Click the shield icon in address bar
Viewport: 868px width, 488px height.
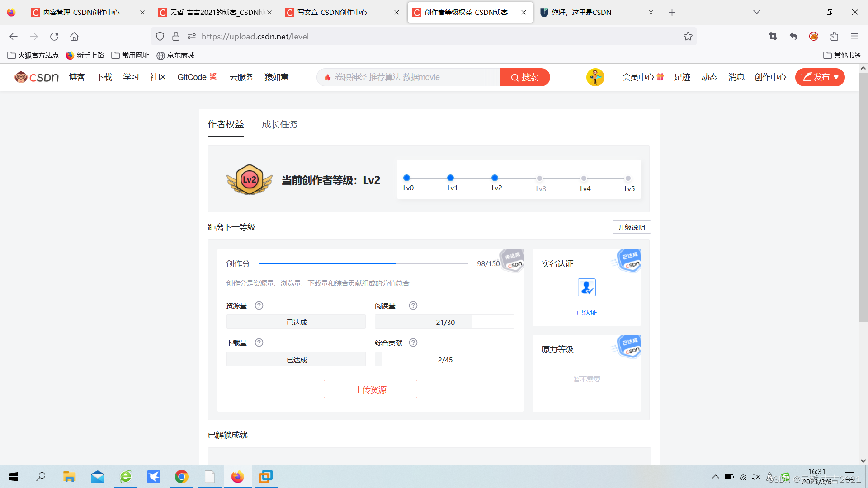pos(160,36)
